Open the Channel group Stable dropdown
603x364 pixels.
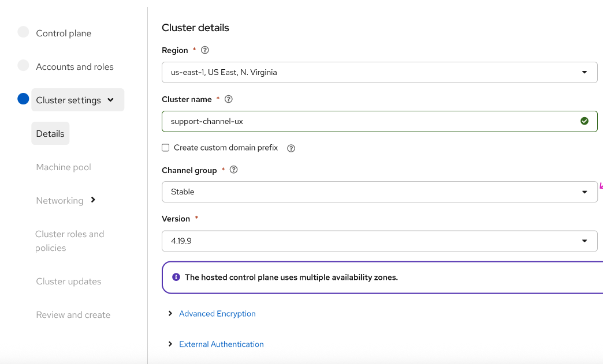click(x=379, y=192)
